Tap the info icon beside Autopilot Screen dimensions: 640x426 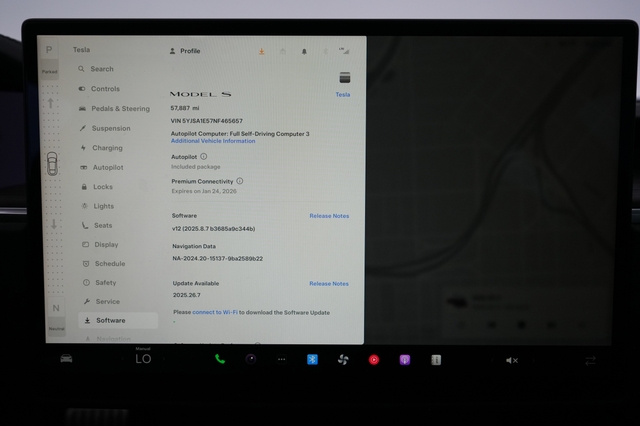coord(204,156)
